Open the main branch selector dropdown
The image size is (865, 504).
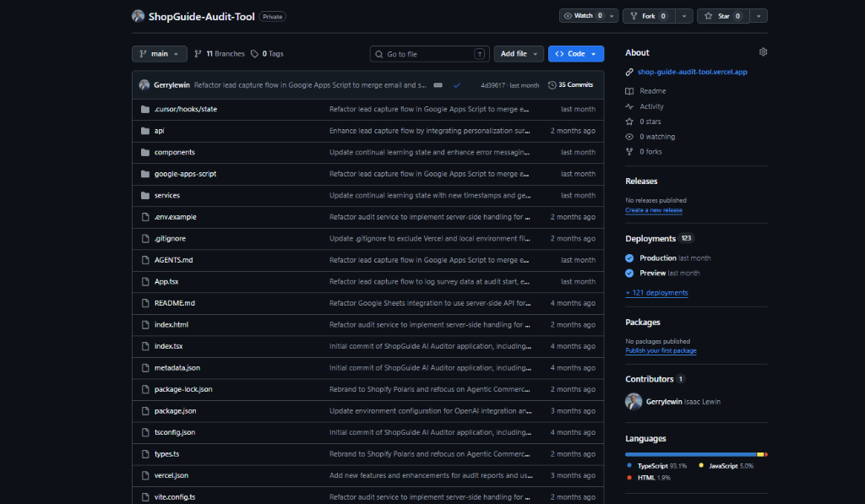[x=160, y=53]
